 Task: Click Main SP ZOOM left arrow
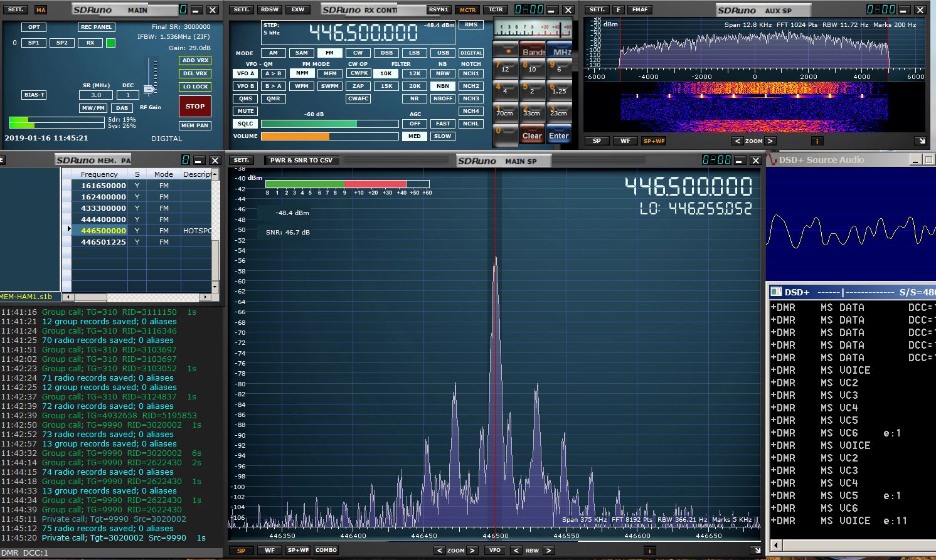point(440,550)
